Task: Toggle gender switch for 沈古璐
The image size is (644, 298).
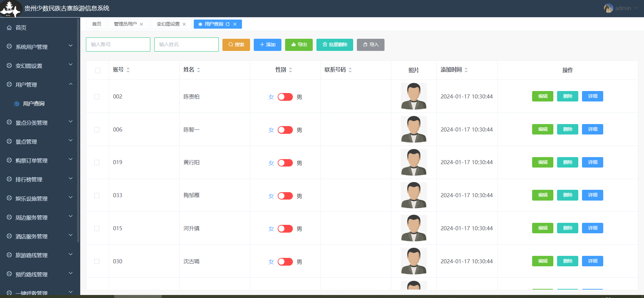Action: [285, 262]
